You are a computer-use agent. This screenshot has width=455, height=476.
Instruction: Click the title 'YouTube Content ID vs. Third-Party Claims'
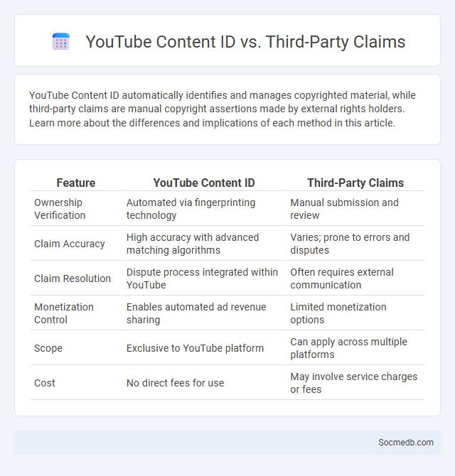click(245, 42)
